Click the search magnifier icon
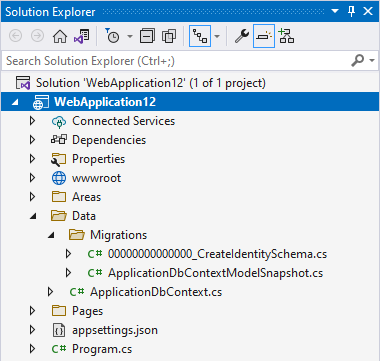 pos(358,61)
